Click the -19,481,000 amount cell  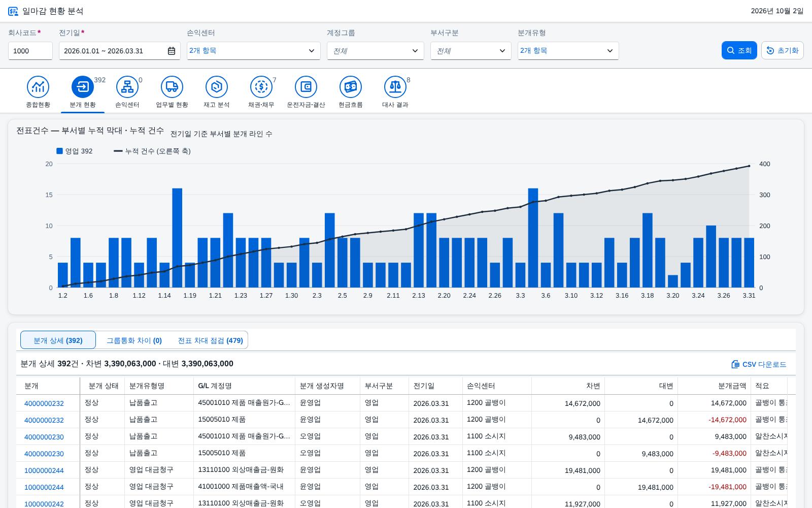pyautogui.click(x=714, y=487)
